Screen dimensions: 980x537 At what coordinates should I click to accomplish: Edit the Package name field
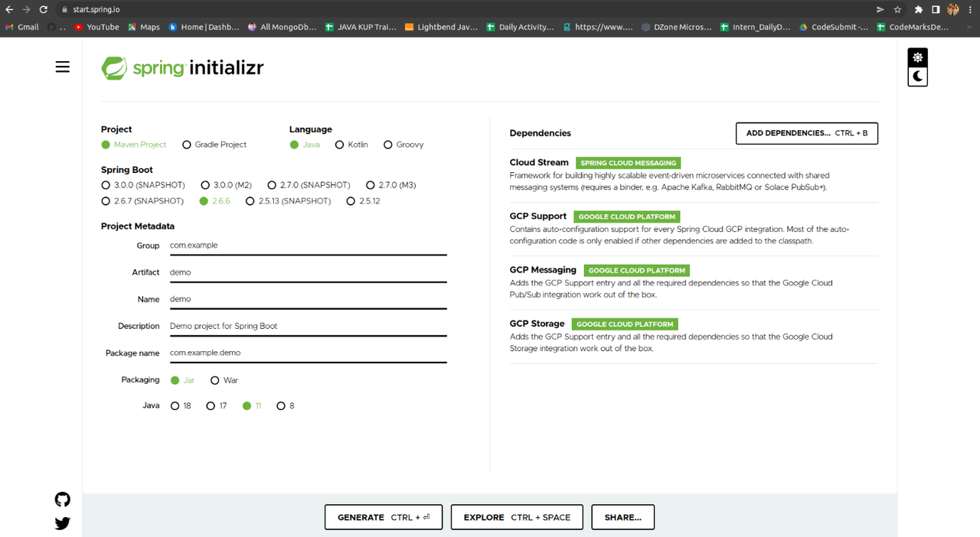308,353
